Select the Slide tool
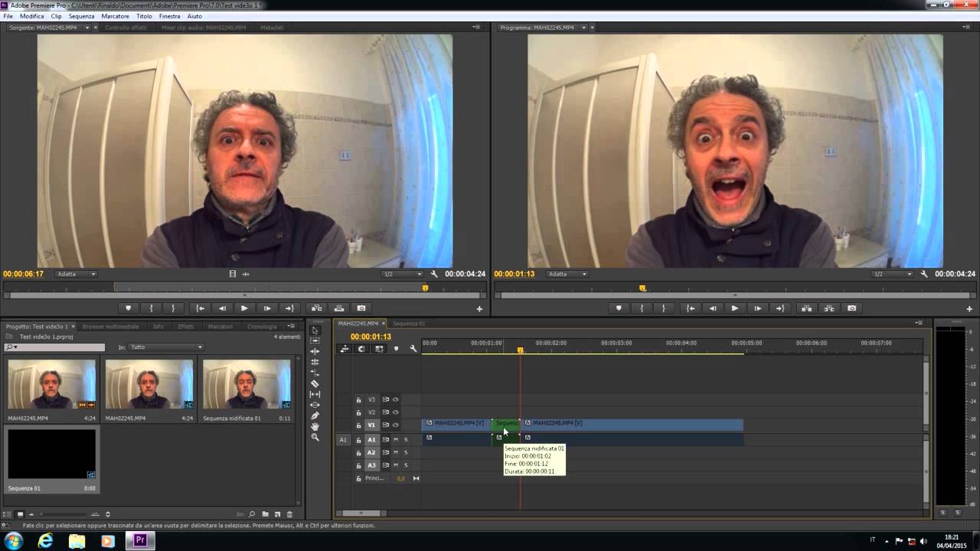 [315, 405]
